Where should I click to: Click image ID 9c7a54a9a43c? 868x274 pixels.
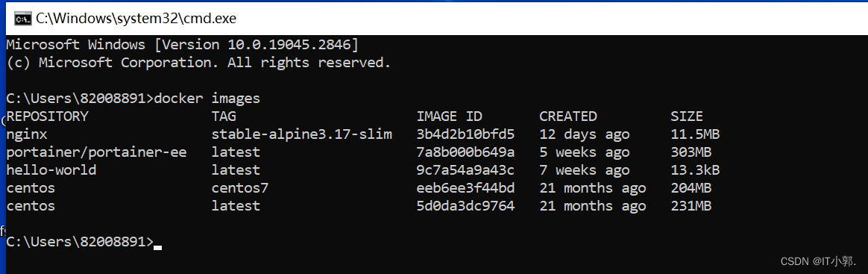(465, 169)
